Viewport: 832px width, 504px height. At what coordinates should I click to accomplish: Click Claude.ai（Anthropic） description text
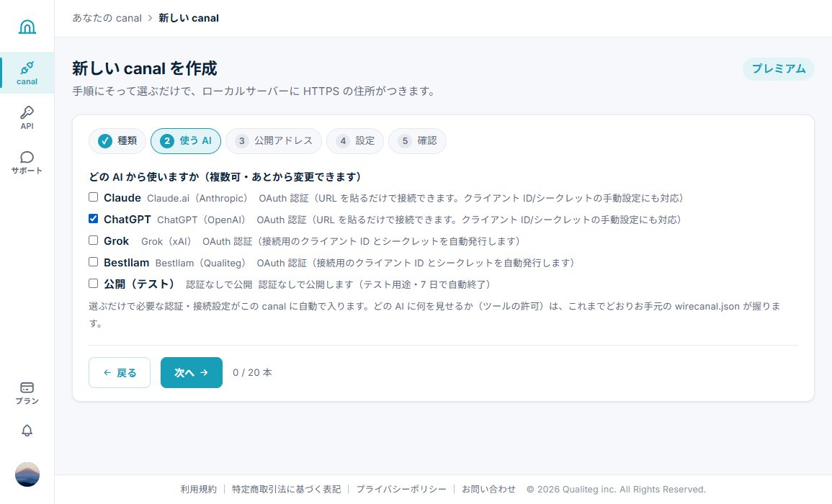coord(197,199)
